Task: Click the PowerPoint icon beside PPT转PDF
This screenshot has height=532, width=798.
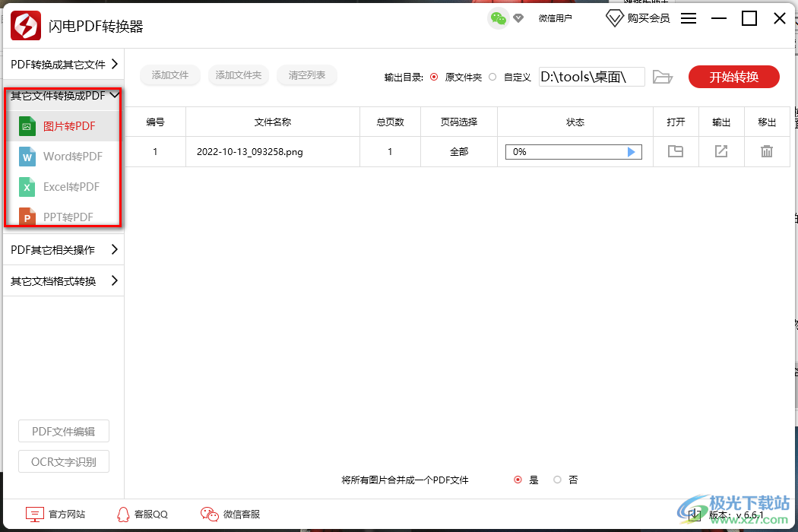Action: (x=27, y=216)
